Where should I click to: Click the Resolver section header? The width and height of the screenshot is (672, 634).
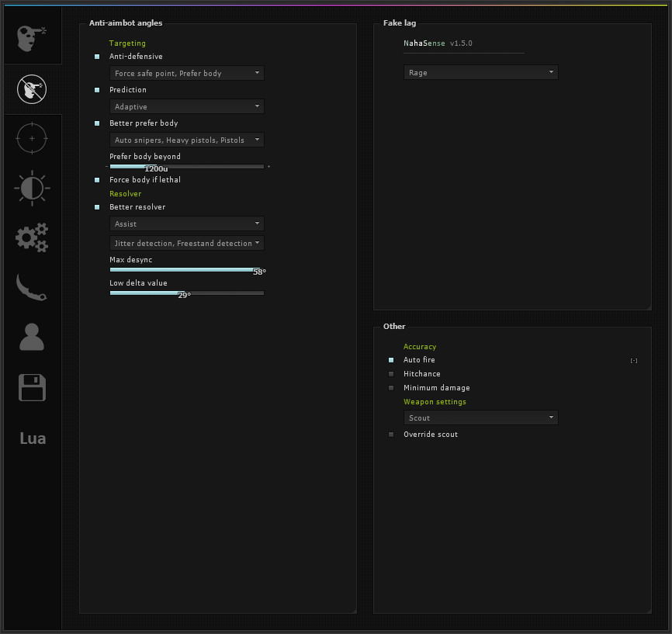(x=125, y=194)
